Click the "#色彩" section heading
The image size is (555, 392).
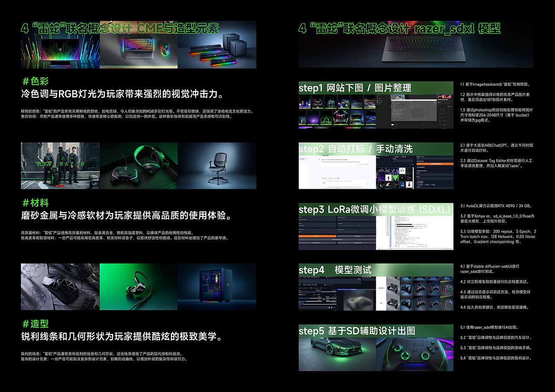35,81
